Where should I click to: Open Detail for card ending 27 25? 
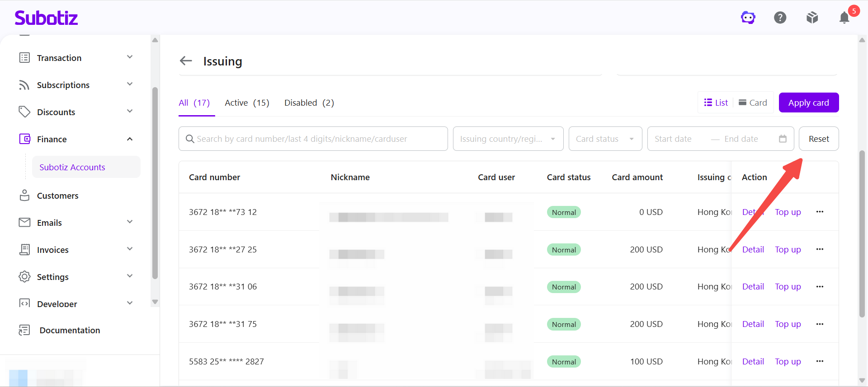pos(753,249)
